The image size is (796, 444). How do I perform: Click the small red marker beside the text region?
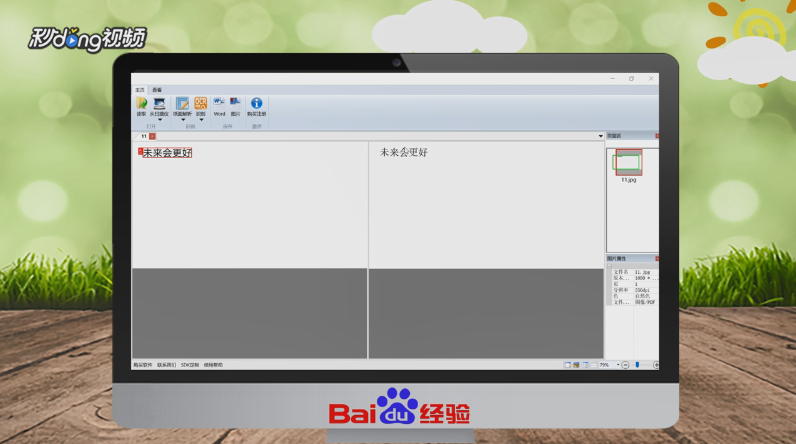140,151
